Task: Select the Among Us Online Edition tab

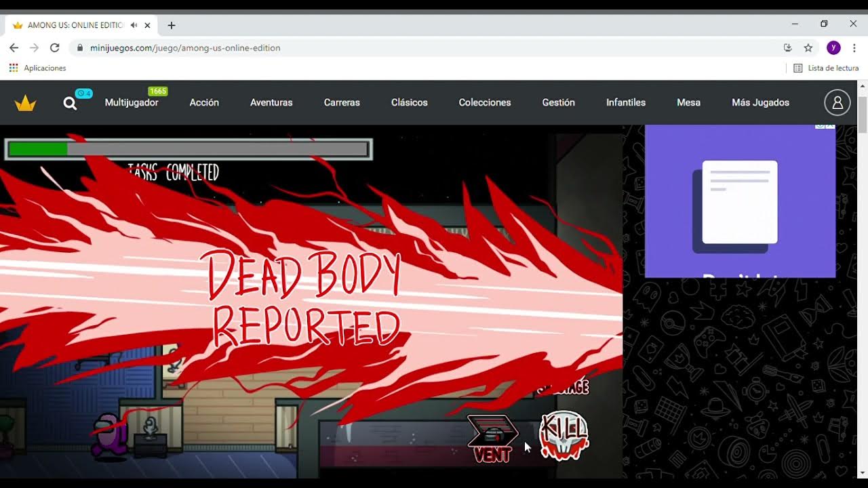Action: (x=82, y=25)
